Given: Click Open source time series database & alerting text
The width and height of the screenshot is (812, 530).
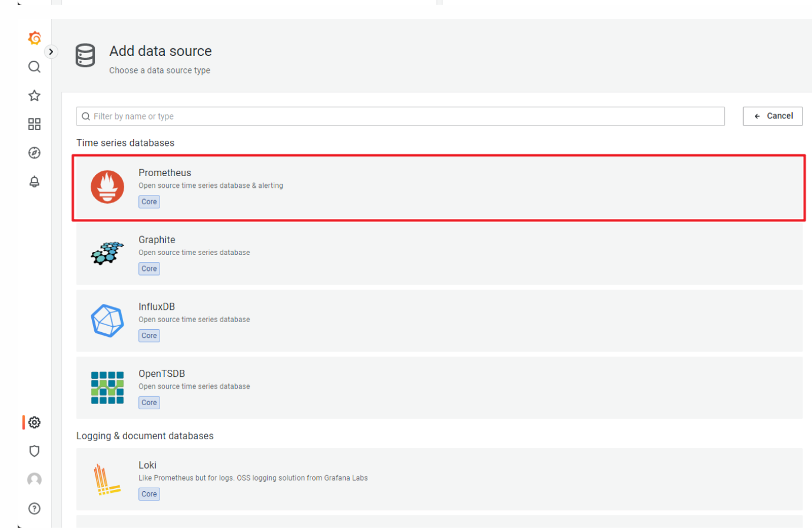Looking at the screenshot, I should (x=211, y=185).
